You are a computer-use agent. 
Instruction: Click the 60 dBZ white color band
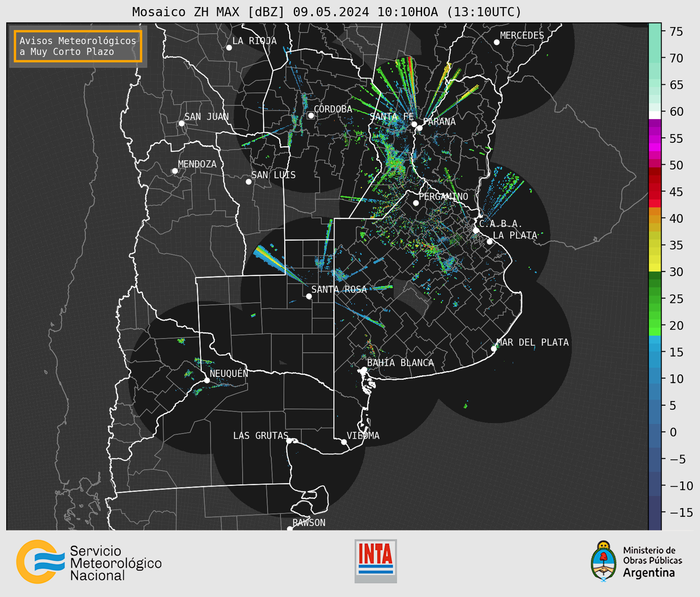click(x=655, y=115)
